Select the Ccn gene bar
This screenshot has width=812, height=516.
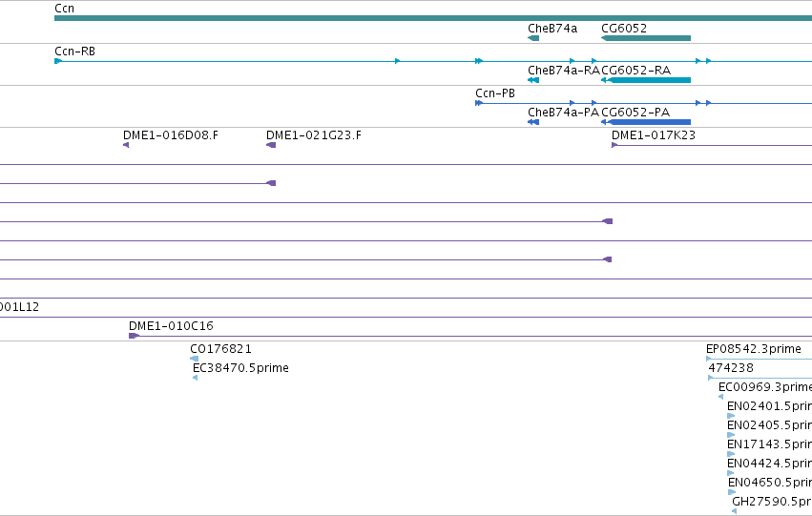tap(433, 18)
